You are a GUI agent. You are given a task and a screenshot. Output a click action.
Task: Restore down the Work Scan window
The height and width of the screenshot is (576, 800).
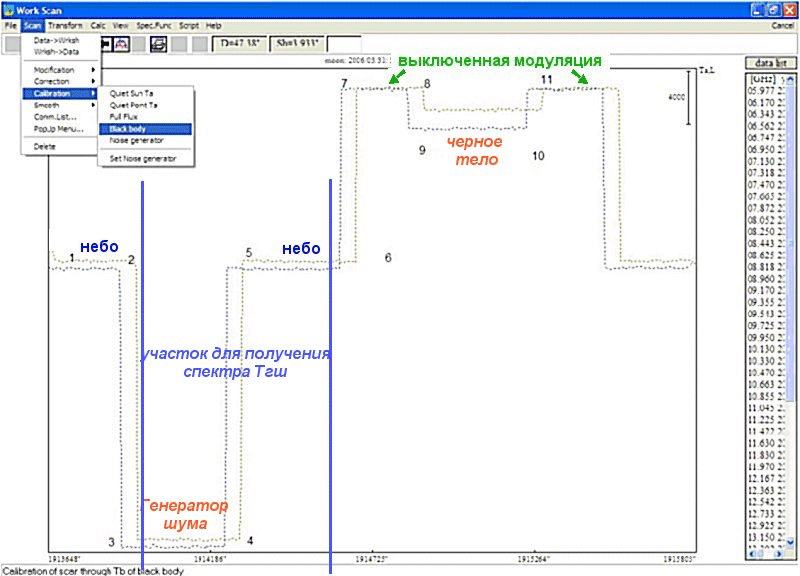pos(774,10)
